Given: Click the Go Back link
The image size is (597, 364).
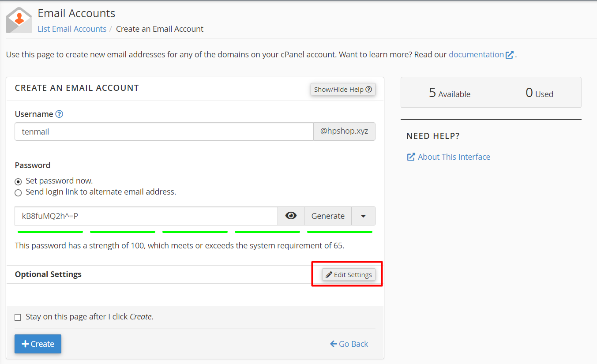Looking at the screenshot, I should coord(349,344).
